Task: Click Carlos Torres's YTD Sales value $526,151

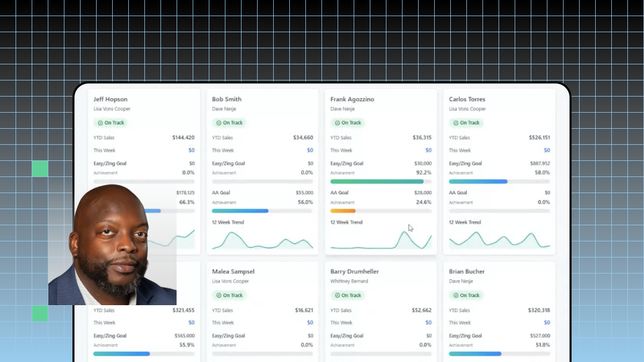Action: [539, 137]
